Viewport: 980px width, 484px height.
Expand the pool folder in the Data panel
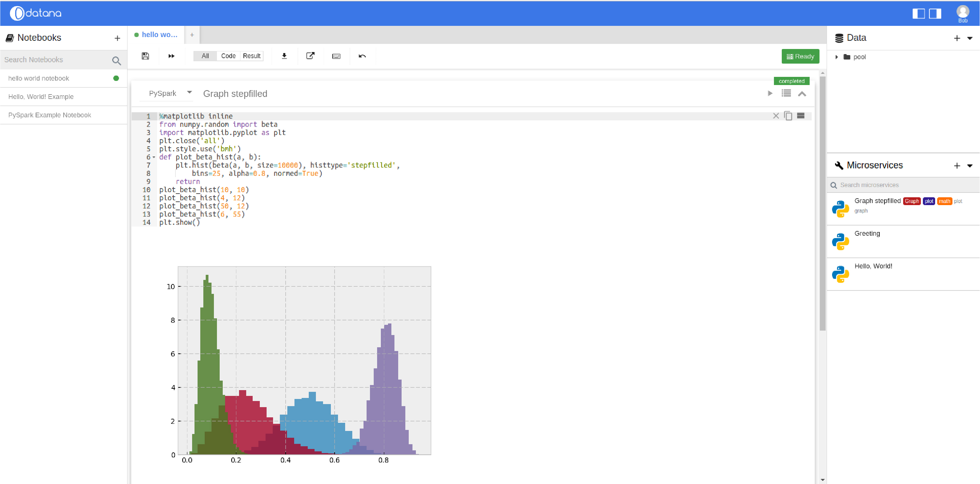(x=837, y=57)
